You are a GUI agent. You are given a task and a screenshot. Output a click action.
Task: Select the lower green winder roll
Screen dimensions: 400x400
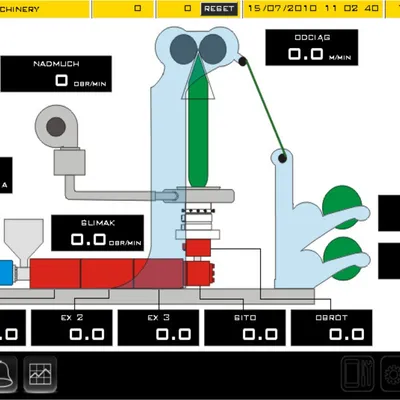(x=342, y=258)
